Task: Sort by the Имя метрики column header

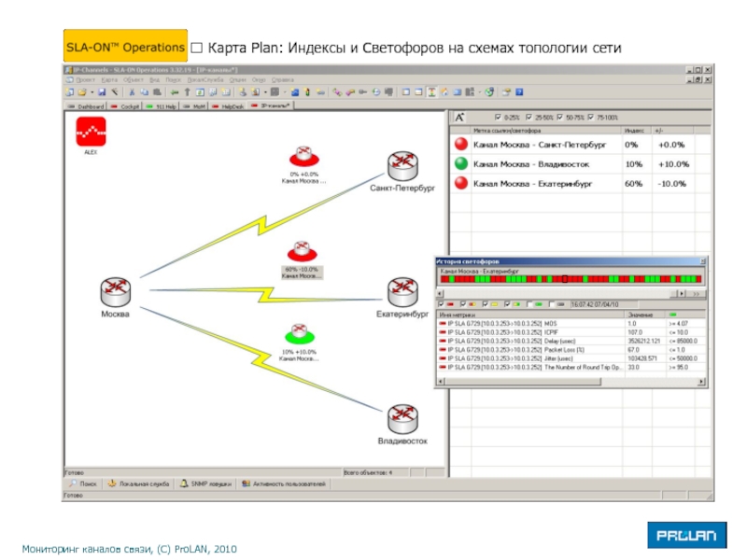Action: (x=530, y=315)
